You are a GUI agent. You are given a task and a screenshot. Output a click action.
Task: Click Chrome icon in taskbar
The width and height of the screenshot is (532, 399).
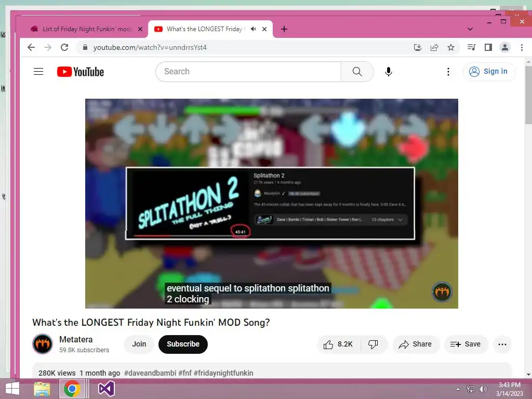pos(72,389)
